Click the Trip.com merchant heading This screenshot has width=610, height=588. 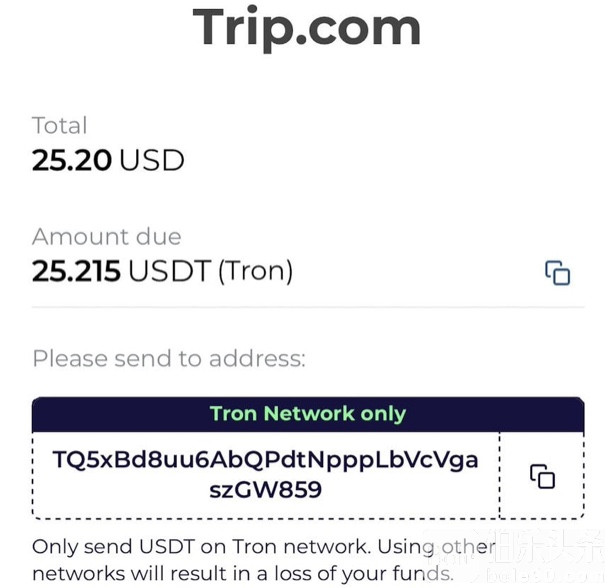pos(307,27)
